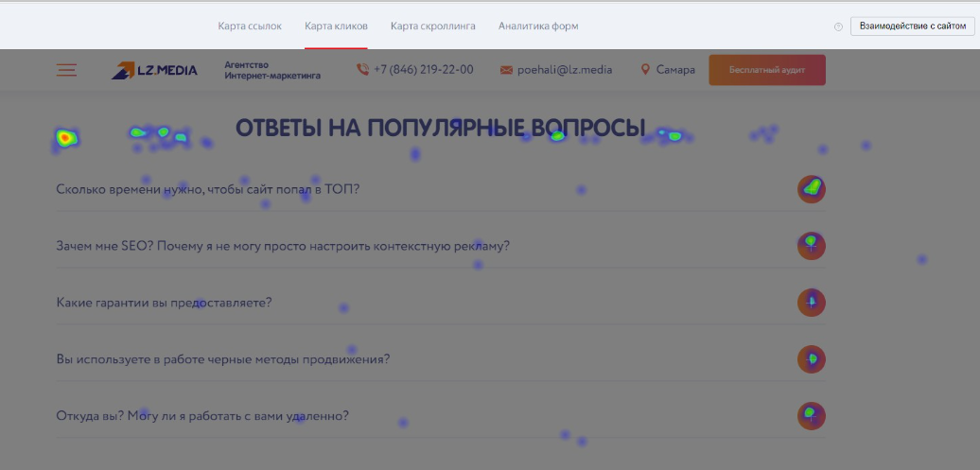The image size is (980, 470).
Task: Open the 'Карта скроллинга' tab
Action: tap(432, 26)
